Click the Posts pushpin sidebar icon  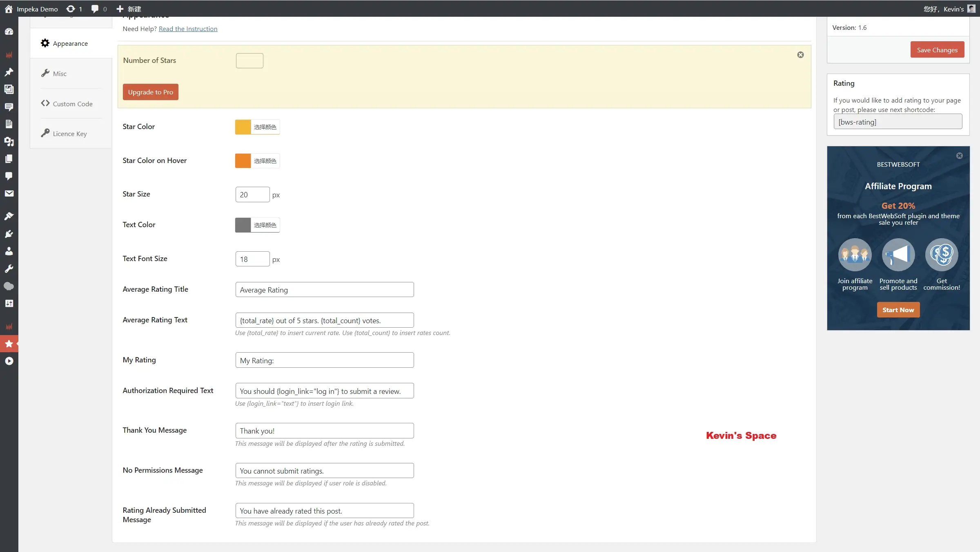point(9,72)
